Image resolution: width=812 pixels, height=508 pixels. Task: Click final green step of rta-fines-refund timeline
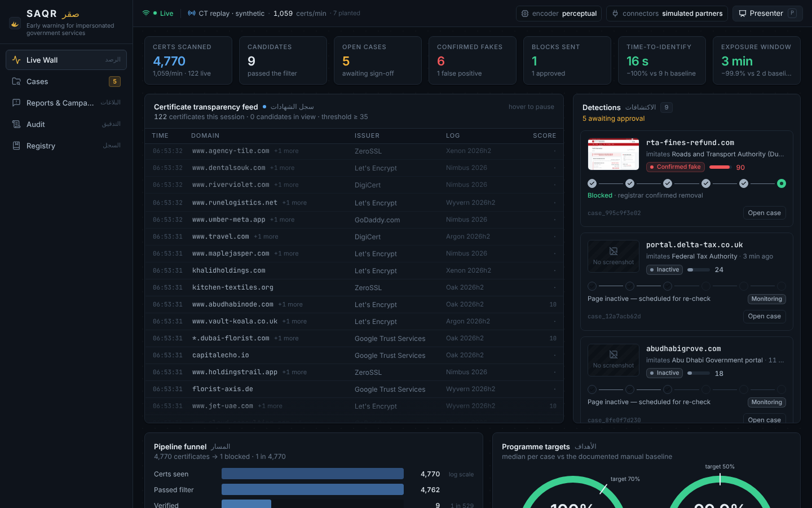click(x=781, y=183)
